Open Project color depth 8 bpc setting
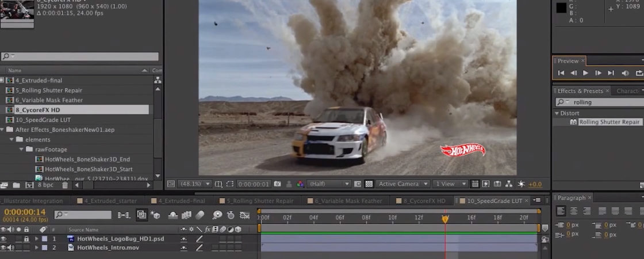The image size is (644, 259). pos(45,185)
